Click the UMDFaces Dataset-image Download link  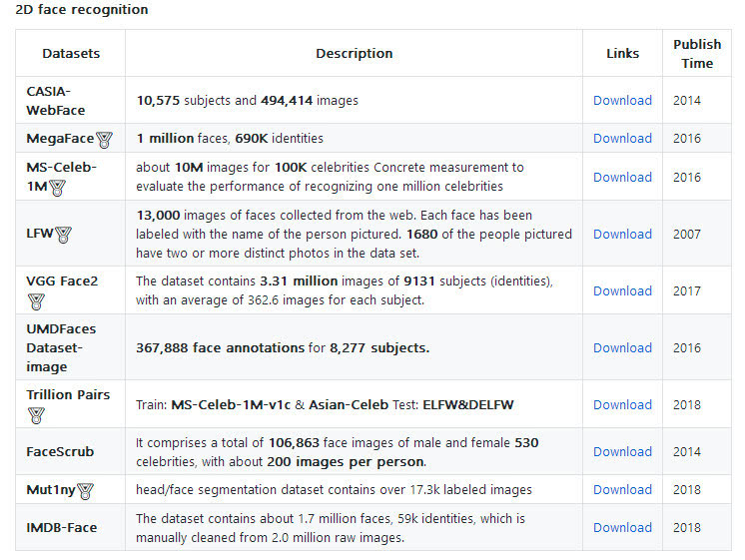(622, 348)
